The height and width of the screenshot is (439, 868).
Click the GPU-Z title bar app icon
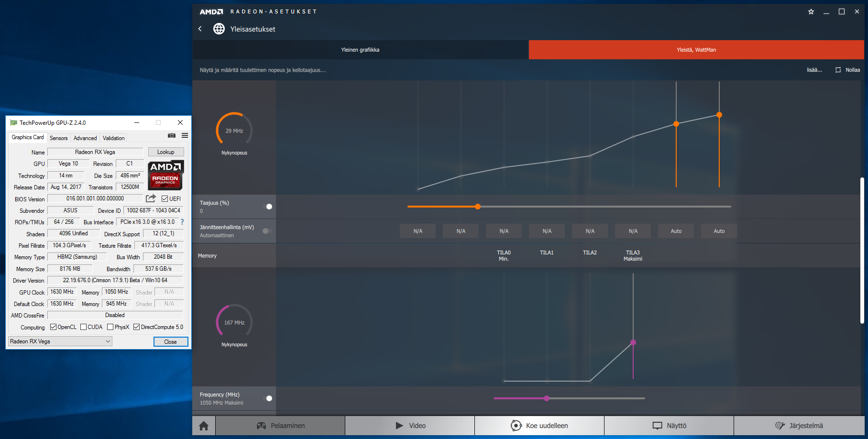click(13, 122)
